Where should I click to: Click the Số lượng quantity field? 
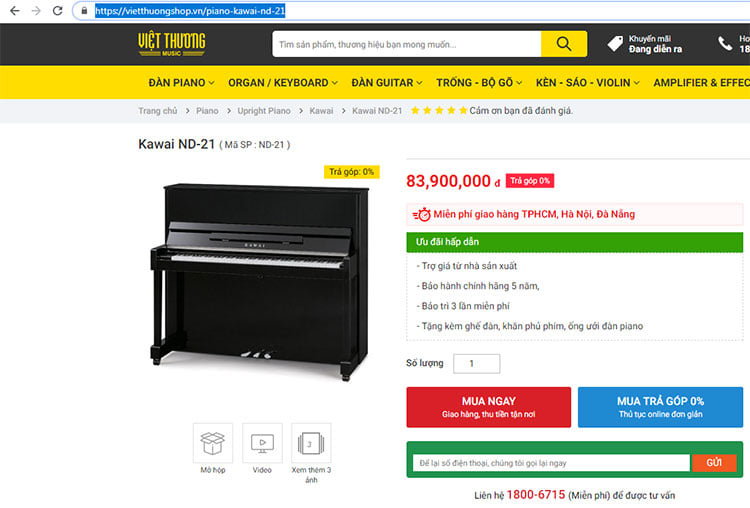476,364
